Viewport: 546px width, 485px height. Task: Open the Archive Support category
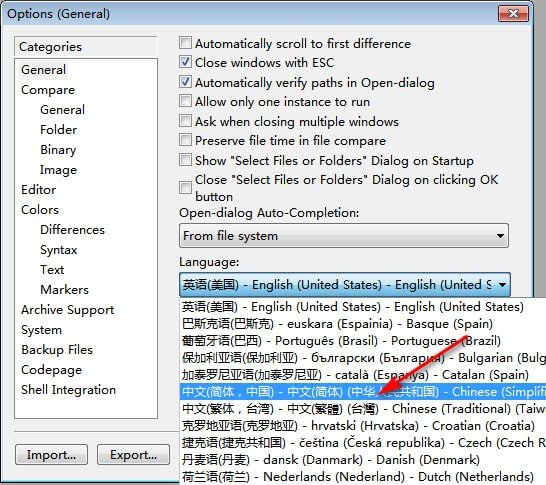[68, 310]
